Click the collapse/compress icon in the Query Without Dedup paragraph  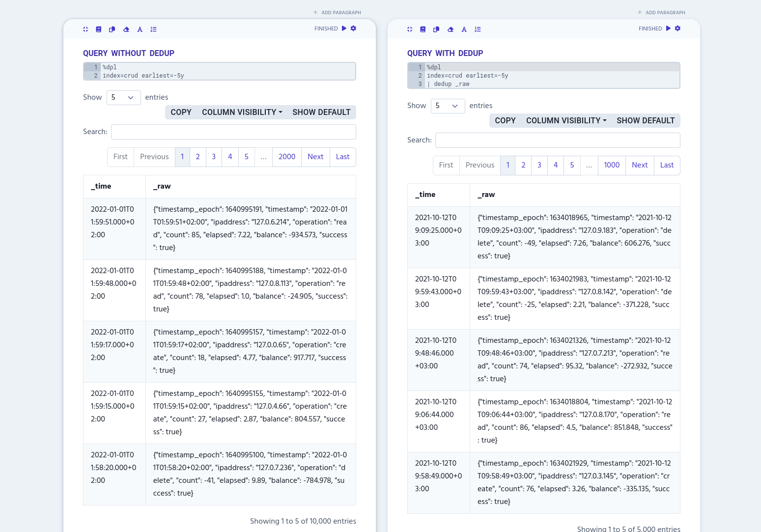pyautogui.click(x=85, y=29)
